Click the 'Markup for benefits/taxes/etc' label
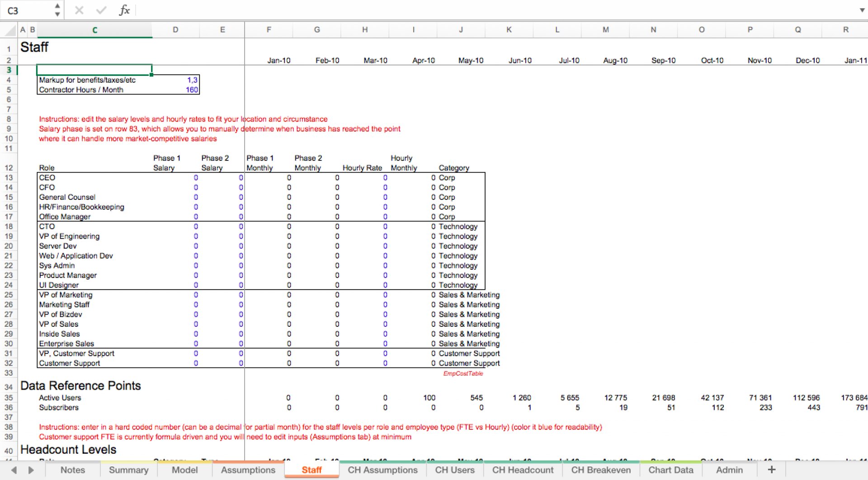Image resolution: width=868 pixels, height=480 pixels. tap(87, 80)
